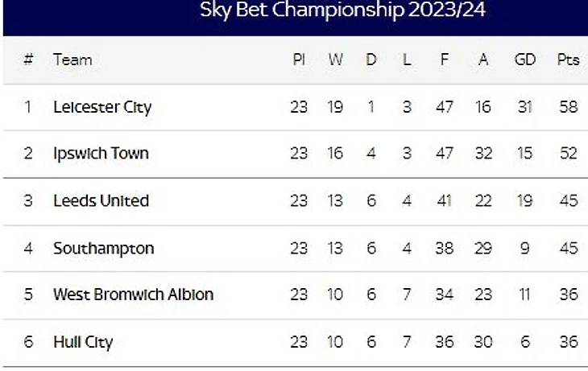Click the Southampton team name
This screenshot has width=588, height=371.
(103, 248)
